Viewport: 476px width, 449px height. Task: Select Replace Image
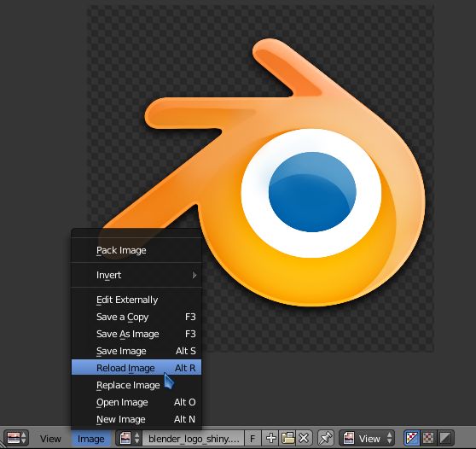[x=136, y=385]
